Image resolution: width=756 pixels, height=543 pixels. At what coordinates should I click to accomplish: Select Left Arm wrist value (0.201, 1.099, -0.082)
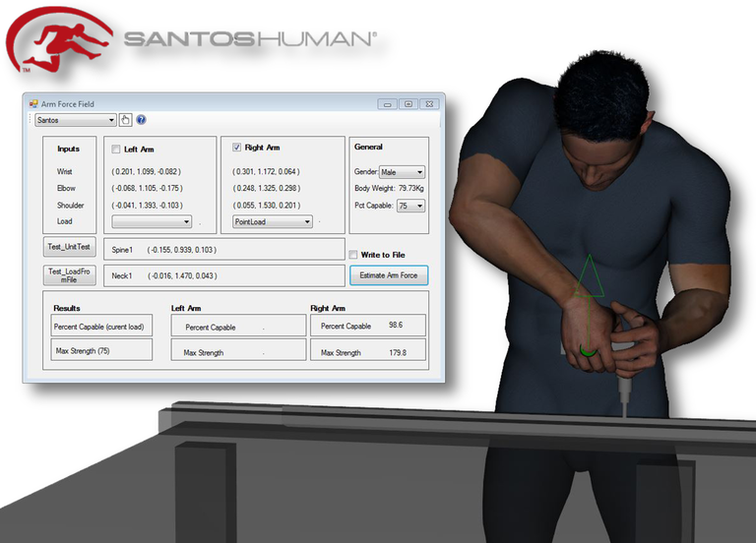[146, 171]
